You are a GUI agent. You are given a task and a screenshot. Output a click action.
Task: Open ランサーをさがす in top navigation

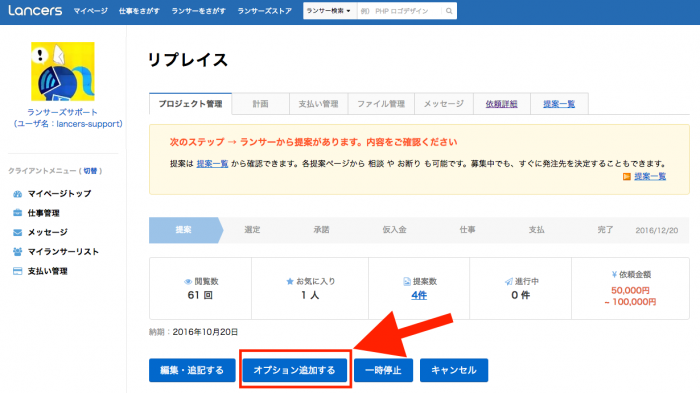tap(199, 11)
